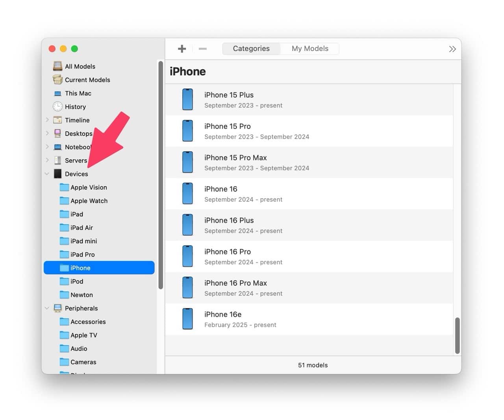Select the iPhone 16 Pro row
This screenshot has width=504, height=420.
point(309,256)
